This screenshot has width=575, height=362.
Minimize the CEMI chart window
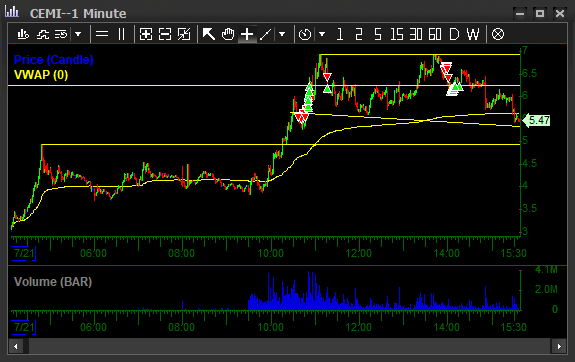pos(520,14)
